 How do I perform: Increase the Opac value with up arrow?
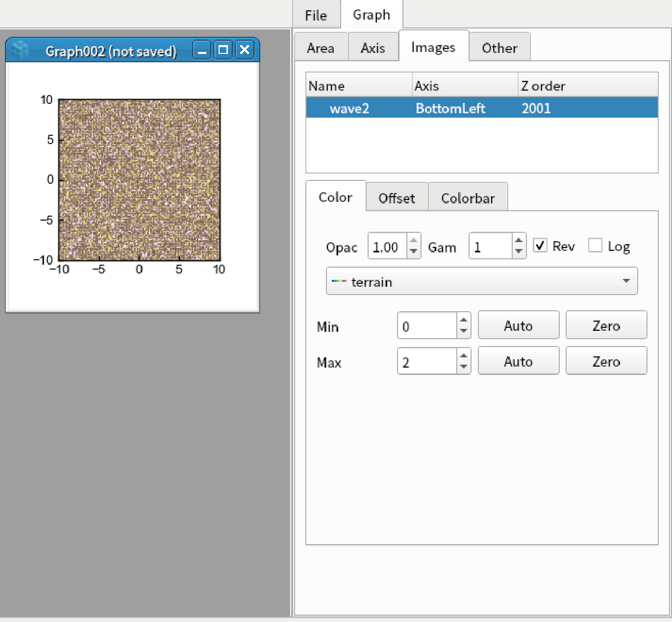click(x=414, y=240)
